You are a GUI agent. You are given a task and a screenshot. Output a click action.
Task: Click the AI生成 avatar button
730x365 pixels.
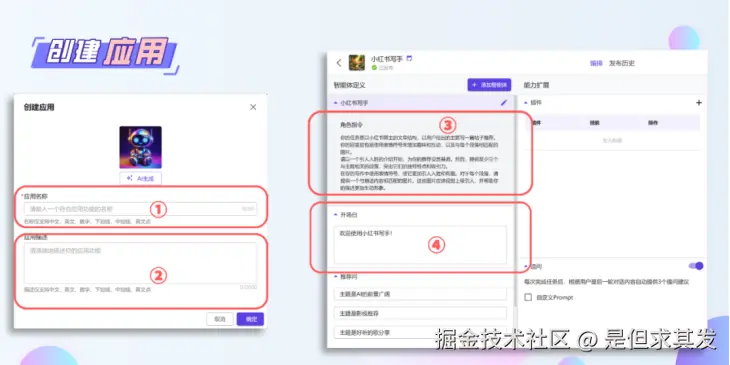(x=141, y=178)
